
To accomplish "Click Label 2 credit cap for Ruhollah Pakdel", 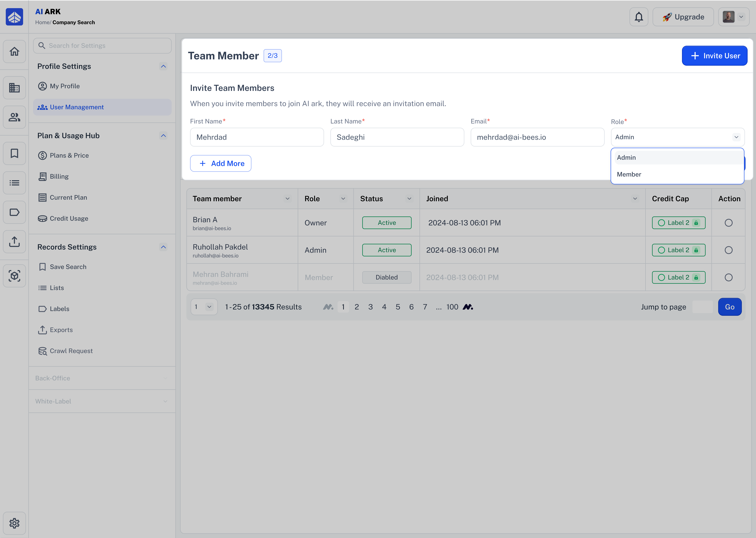I will pyautogui.click(x=679, y=250).
